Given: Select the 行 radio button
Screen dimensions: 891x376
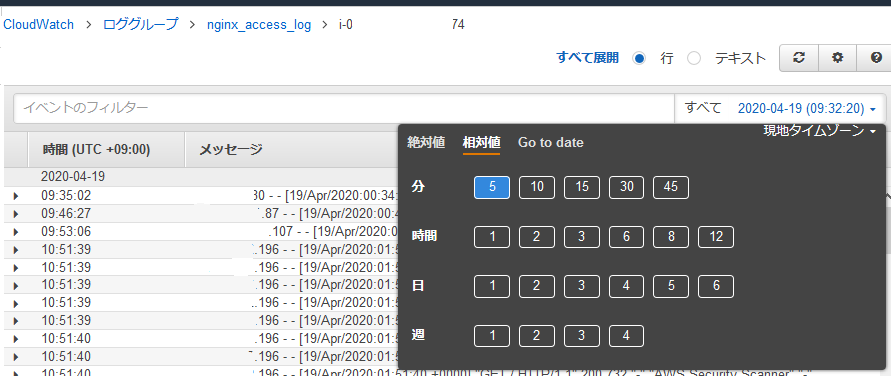Looking at the screenshot, I should tap(639, 58).
